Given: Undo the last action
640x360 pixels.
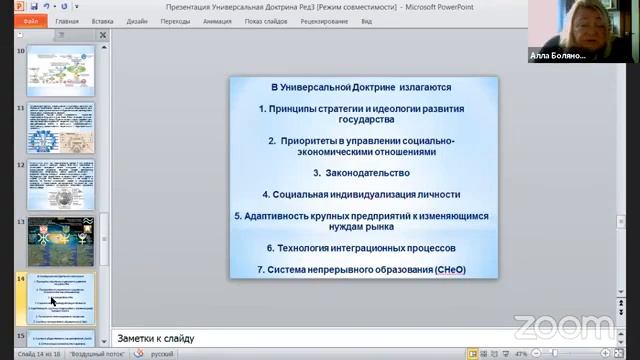Looking at the screenshot, I should pos(46,7).
